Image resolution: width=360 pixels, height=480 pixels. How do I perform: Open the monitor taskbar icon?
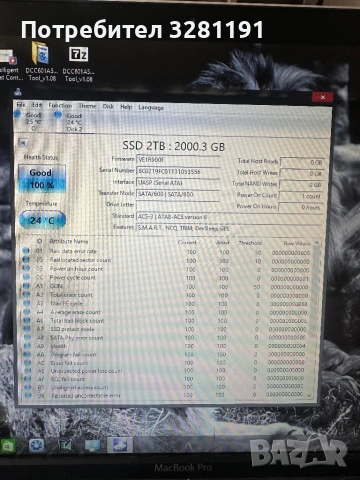pyautogui.click(x=92, y=445)
